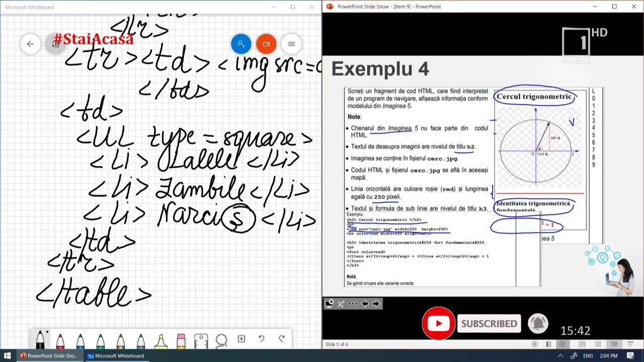Open status bar slide menu button
644x362 pixels.
pyautogui.click(x=548, y=344)
